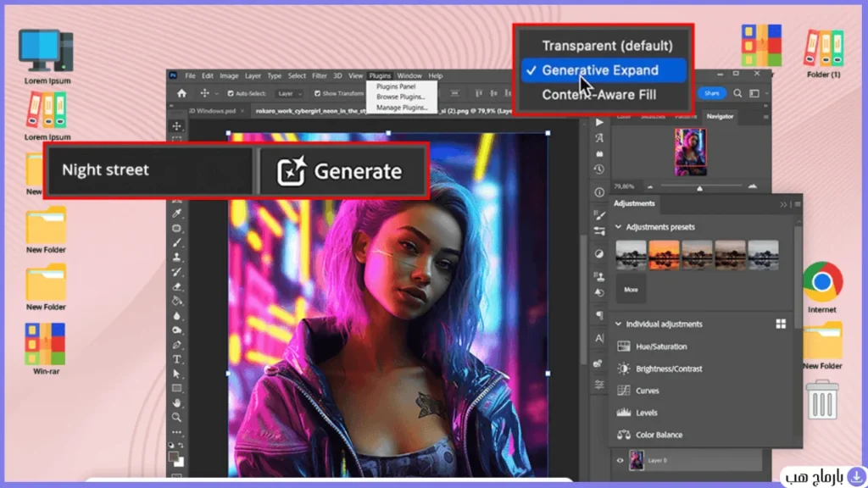Toggle the Show Transform checkbox
This screenshot has height=488, width=868.
click(317, 93)
